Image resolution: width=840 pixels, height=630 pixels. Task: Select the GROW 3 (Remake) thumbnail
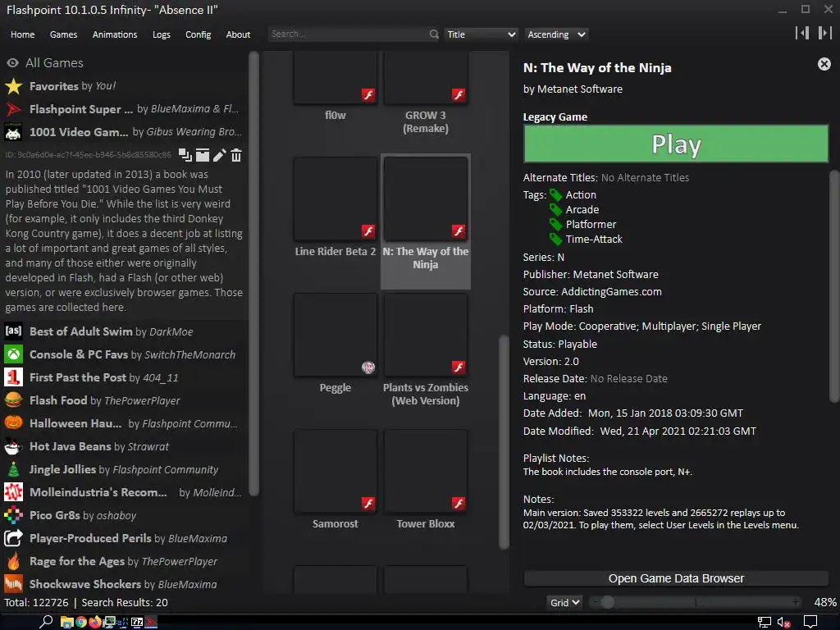tap(426, 78)
